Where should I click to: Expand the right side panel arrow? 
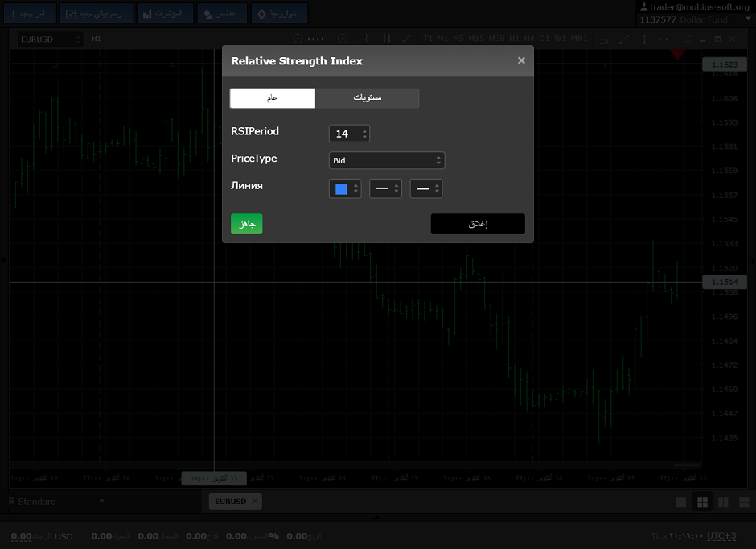(753, 262)
